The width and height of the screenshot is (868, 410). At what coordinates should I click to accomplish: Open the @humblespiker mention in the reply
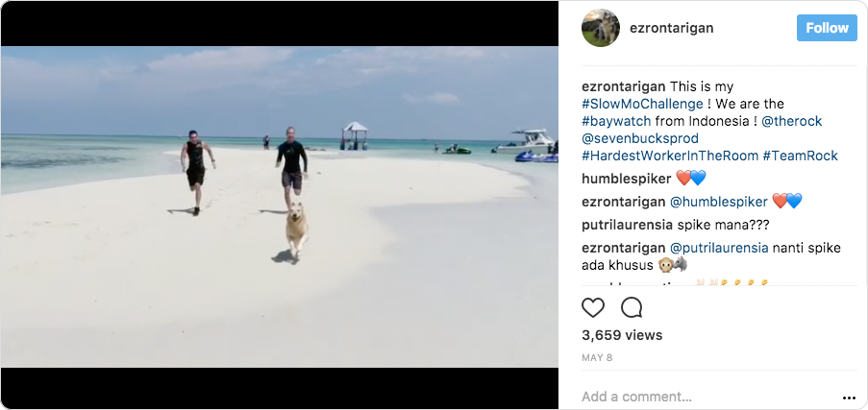click(x=718, y=202)
